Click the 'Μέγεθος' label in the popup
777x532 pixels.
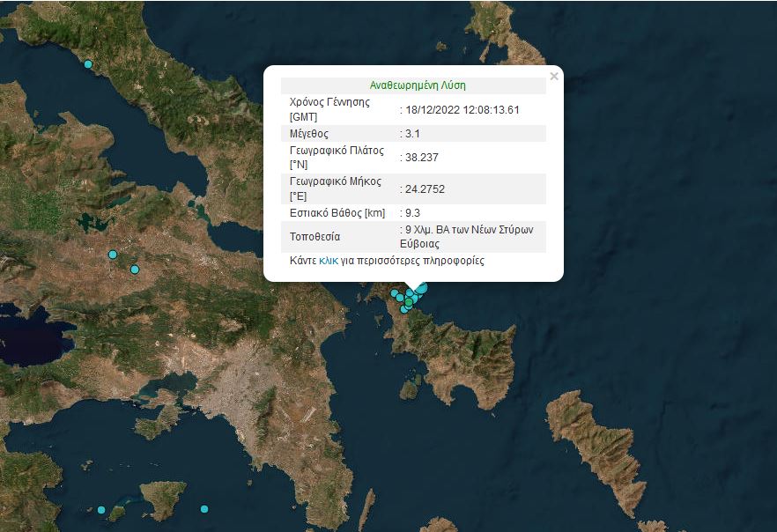click(309, 134)
